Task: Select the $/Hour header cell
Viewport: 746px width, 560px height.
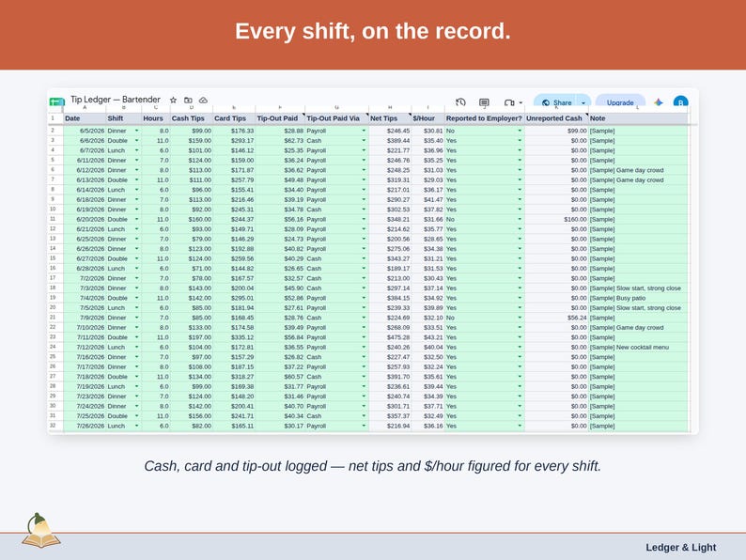Action: pyautogui.click(x=427, y=118)
